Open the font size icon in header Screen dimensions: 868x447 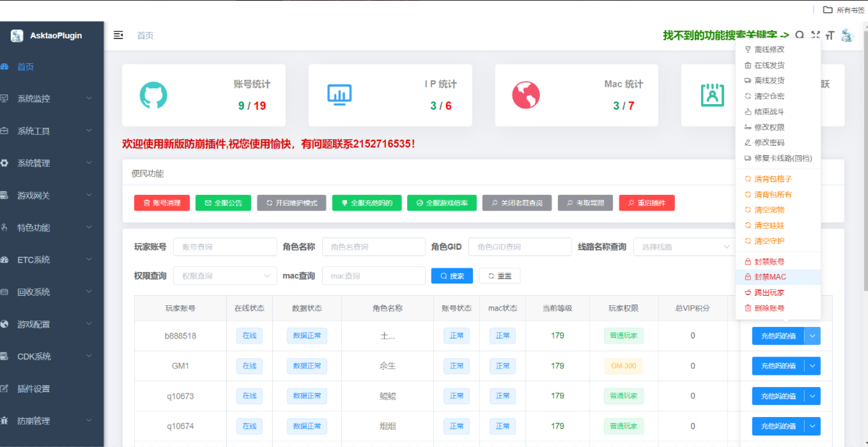pos(830,35)
